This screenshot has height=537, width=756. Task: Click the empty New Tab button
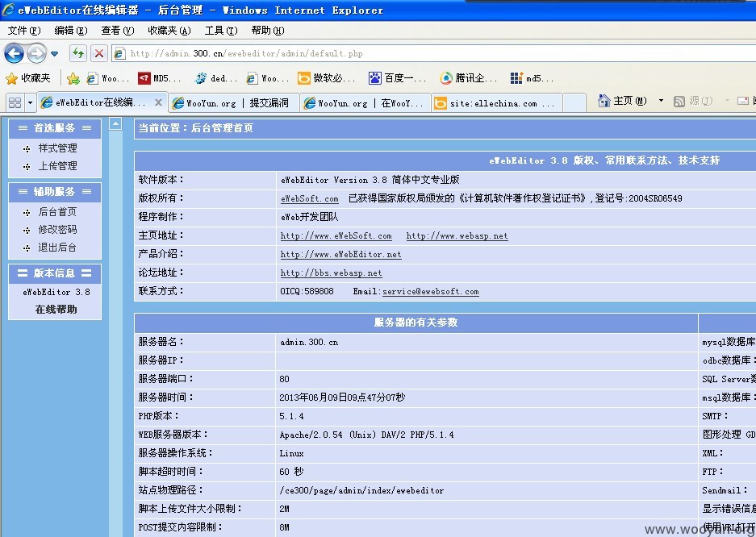(x=574, y=102)
